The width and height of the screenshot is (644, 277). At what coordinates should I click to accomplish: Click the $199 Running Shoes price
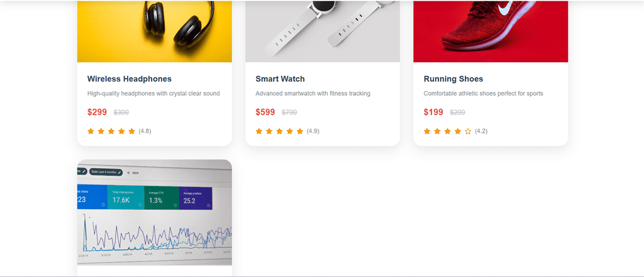tap(433, 112)
